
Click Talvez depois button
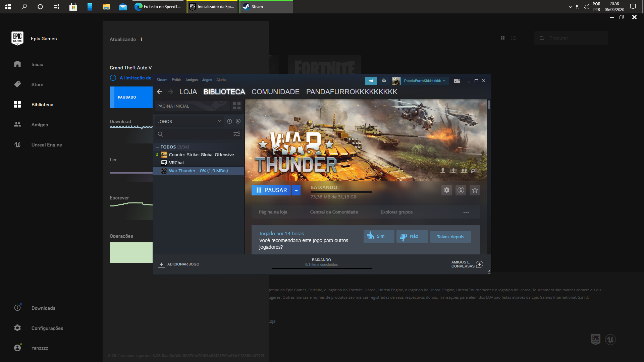(x=450, y=237)
